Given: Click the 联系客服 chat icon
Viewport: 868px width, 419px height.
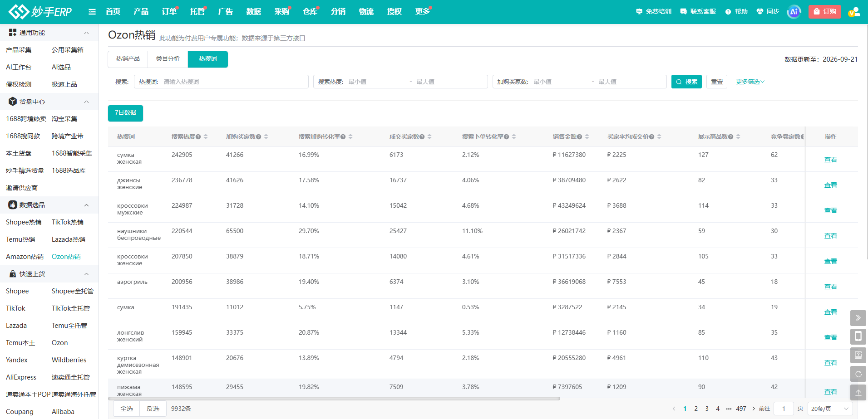Looking at the screenshot, I should point(684,12).
